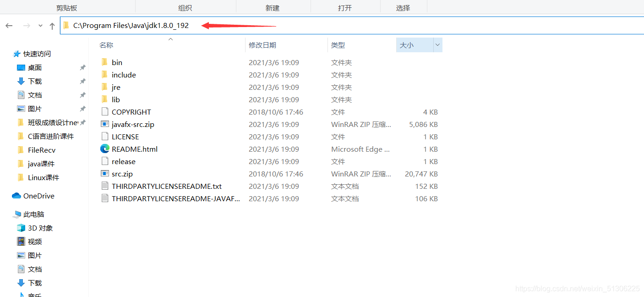Image resolution: width=644 pixels, height=297 pixels.
Task: Select the LICENSE file icon
Action: 105,137
